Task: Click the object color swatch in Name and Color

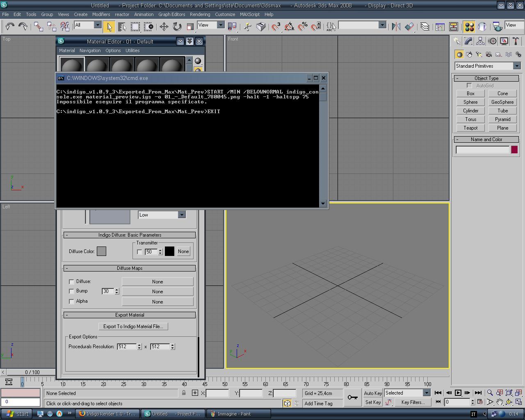Action: [x=514, y=150]
